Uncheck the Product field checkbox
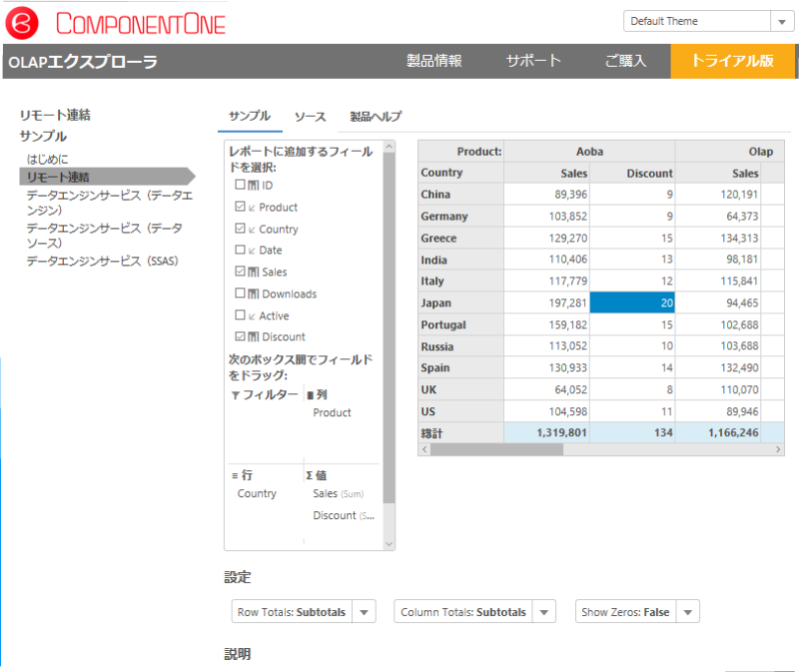This screenshot has width=799, height=672. click(240, 207)
